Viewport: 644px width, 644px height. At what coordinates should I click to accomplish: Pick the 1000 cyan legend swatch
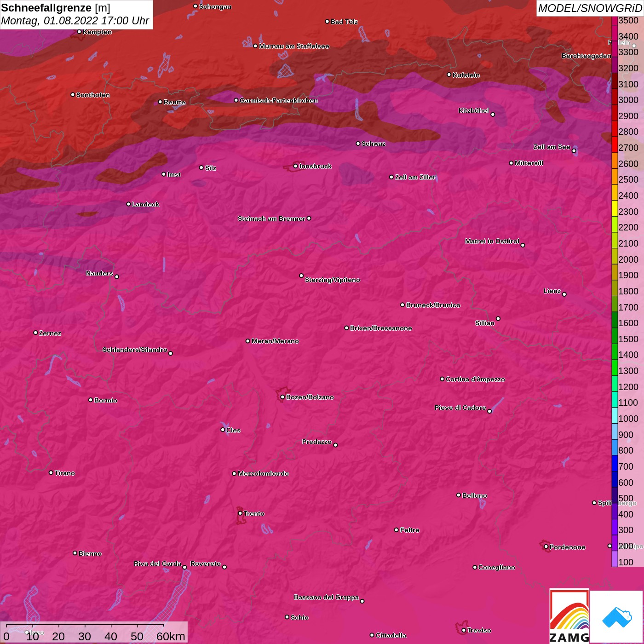tap(615, 416)
